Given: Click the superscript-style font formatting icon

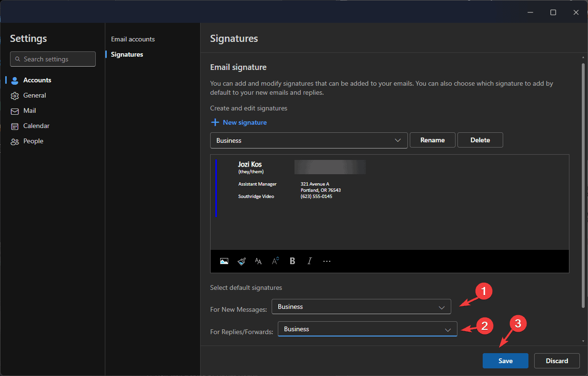Looking at the screenshot, I should pos(275,261).
